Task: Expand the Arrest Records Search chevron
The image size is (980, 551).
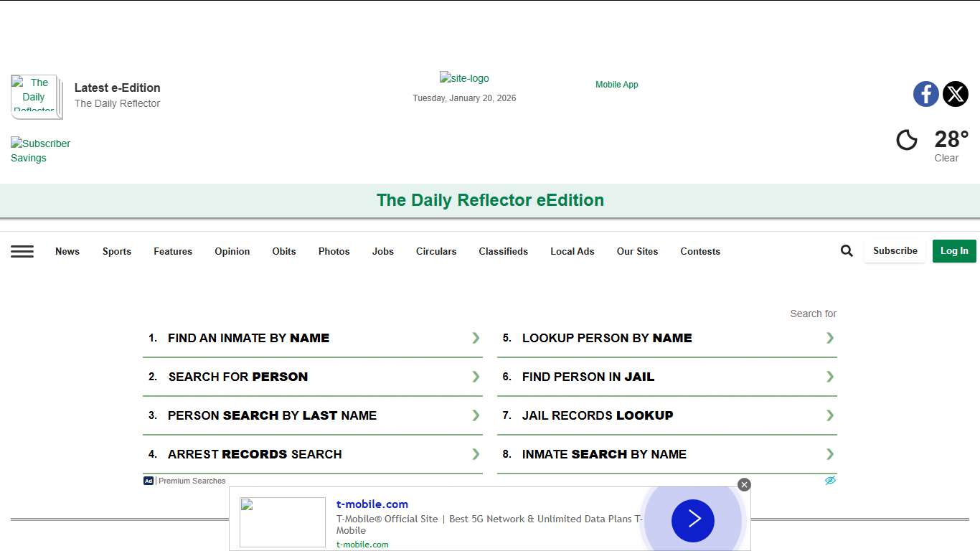Action: pyautogui.click(x=476, y=454)
